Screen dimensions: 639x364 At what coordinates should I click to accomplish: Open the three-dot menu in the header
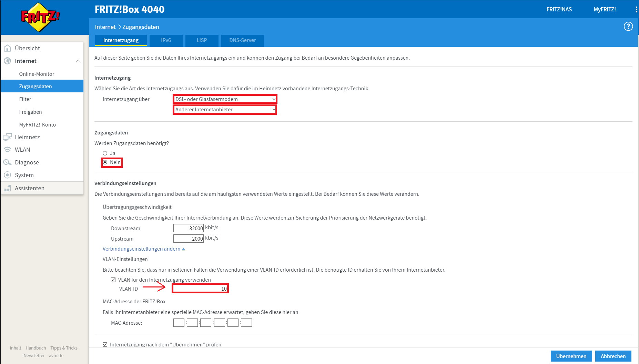[x=636, y=9]
